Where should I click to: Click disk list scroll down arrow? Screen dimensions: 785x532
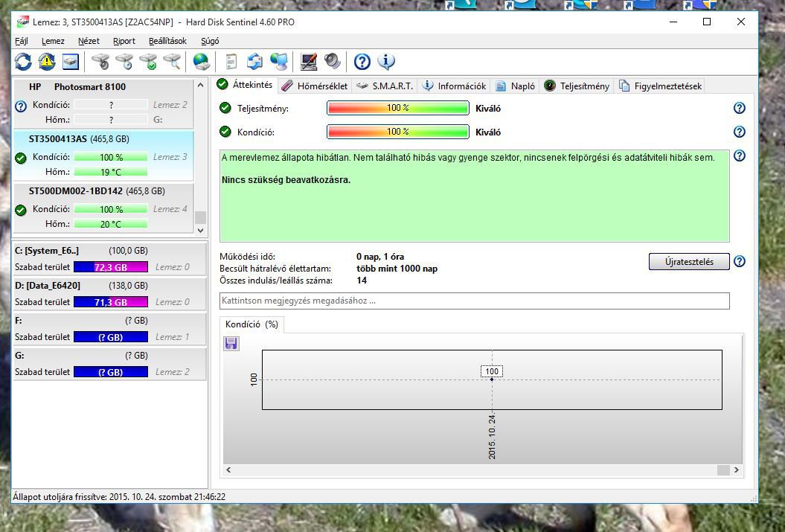200,230
